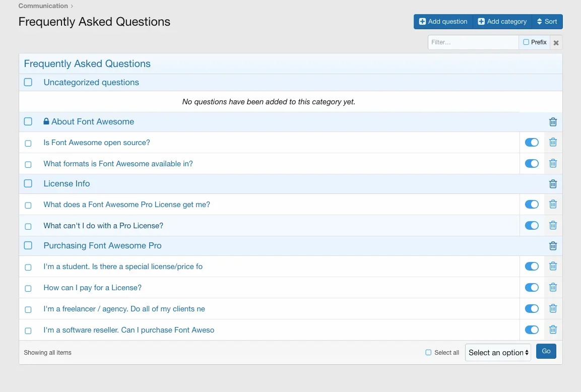Delete the About Font Awesome category
581x392 pixels.
553,122
